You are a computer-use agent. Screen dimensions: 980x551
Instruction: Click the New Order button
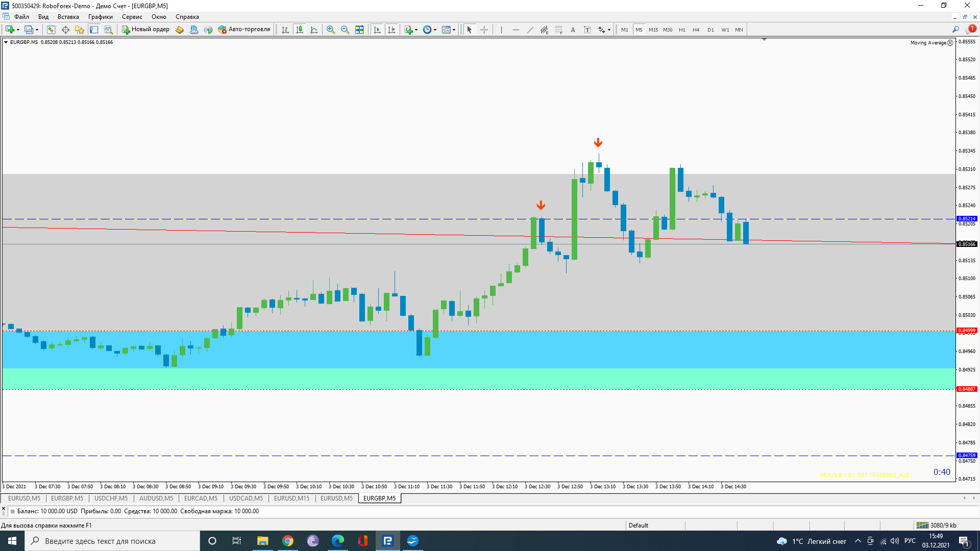tap(145, 30)
